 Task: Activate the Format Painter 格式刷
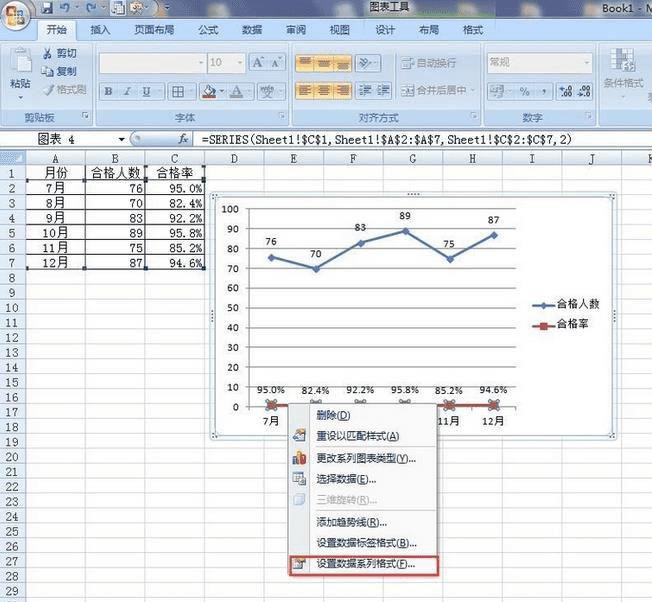(65, 89)
